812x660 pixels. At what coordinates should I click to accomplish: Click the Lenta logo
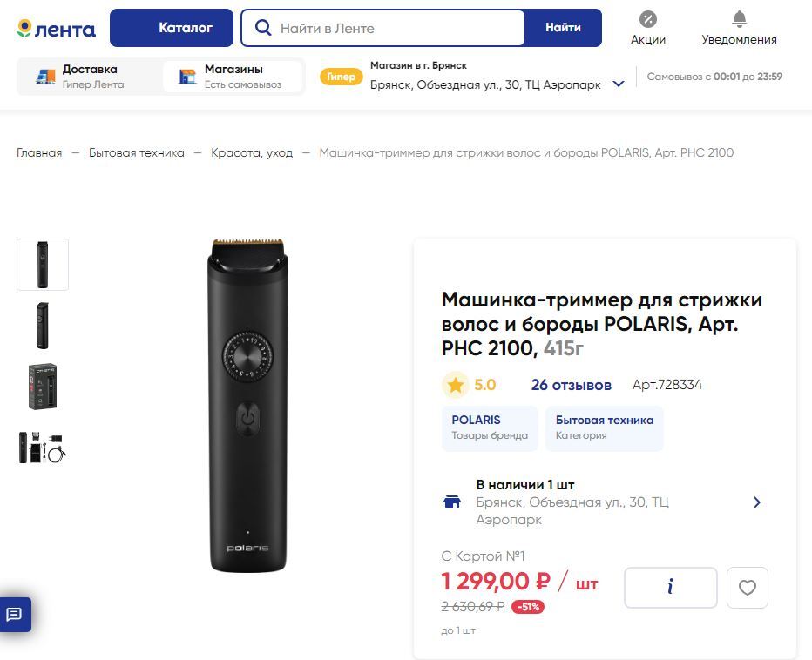[56, 29]
